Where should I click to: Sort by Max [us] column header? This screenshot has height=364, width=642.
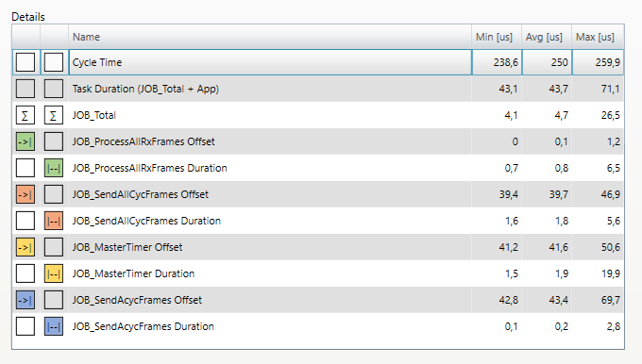click(x=598, y=37)
